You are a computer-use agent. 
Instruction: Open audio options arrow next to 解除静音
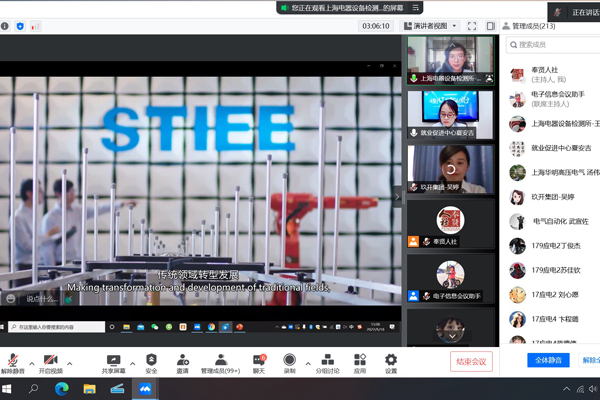(32, 364)
